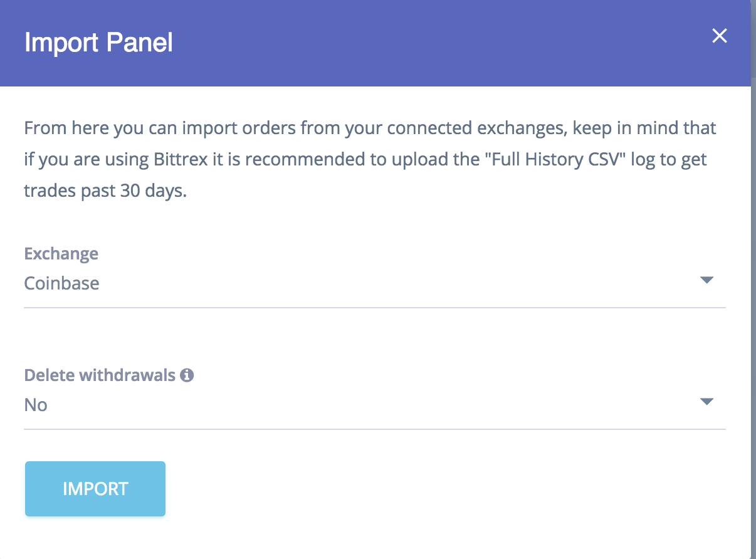Expand the Exchange dropdown arrow
The height and width of the screenshot is (559, 756).
click(x=706, y=280)
